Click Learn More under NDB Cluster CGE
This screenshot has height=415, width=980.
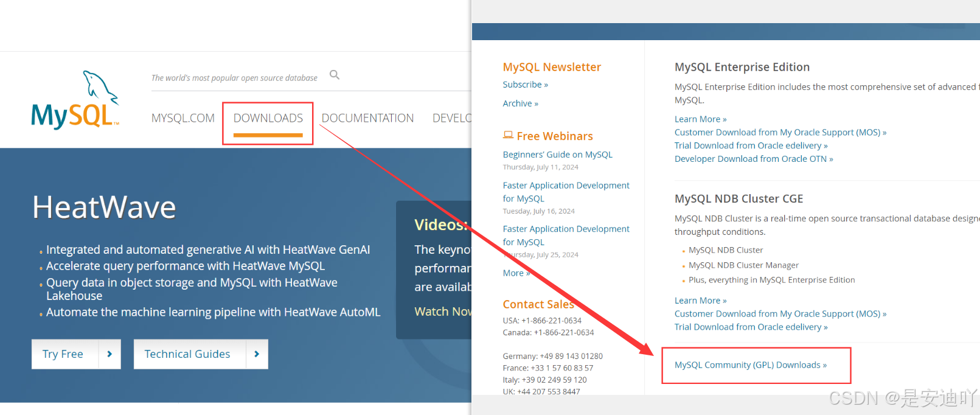[701, 301]
